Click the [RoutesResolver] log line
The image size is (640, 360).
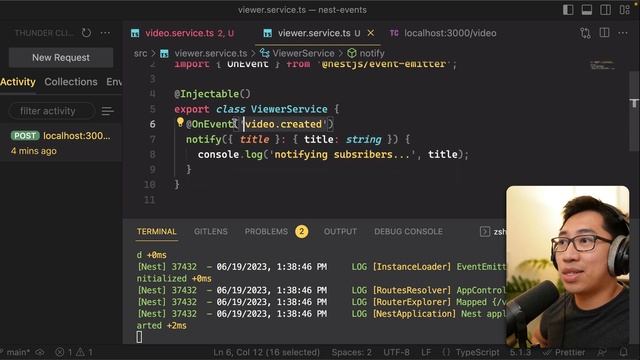(x=321, y=290)
